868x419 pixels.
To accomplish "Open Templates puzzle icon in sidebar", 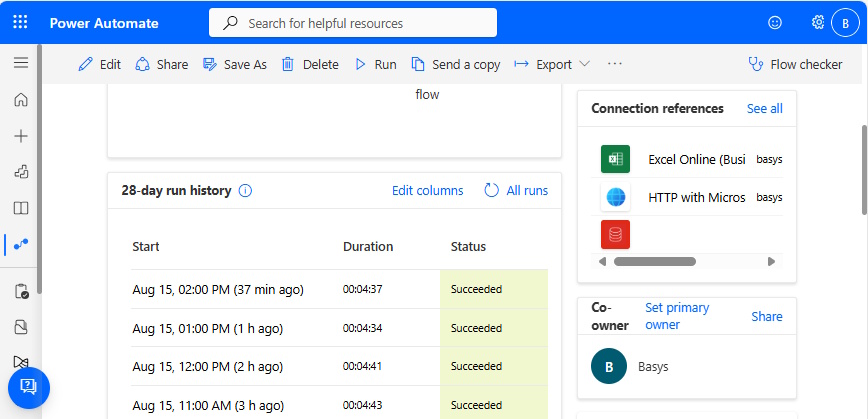I will coord(21,172).
